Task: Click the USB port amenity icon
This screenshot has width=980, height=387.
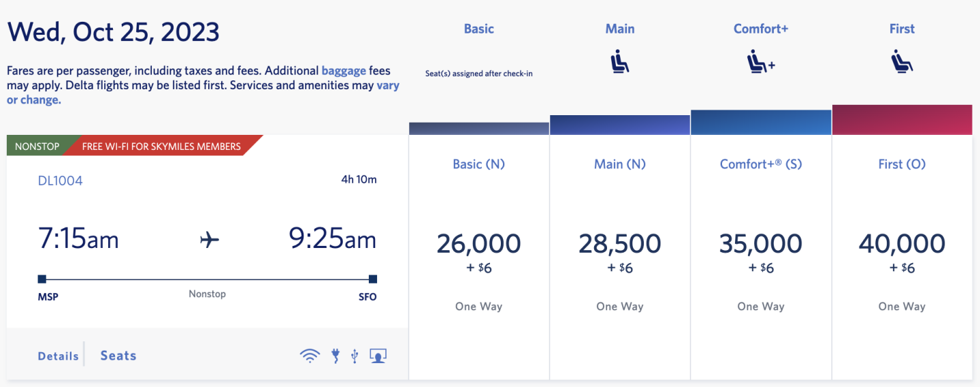Action: click(355, 355)
